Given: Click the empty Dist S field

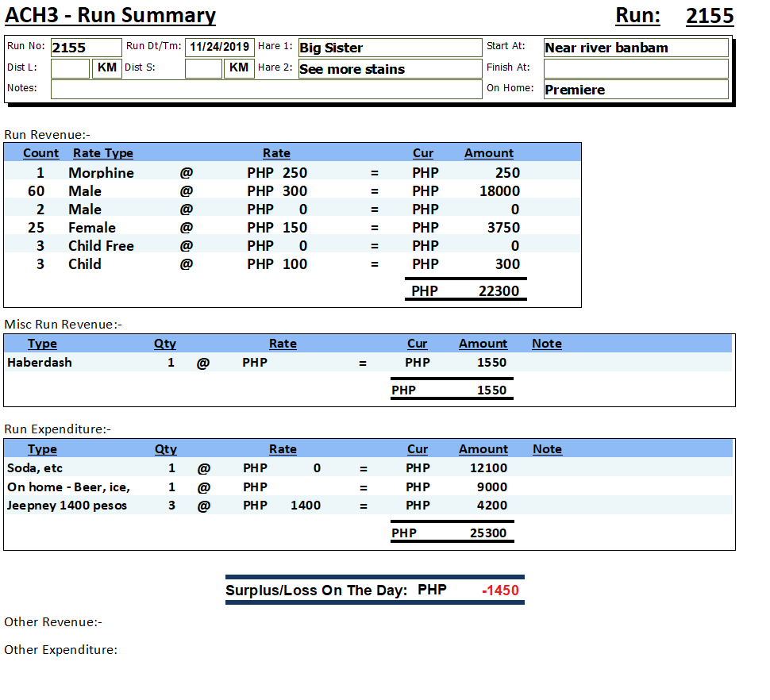Looking at the screenshot, I should click(x=203, y=68).
